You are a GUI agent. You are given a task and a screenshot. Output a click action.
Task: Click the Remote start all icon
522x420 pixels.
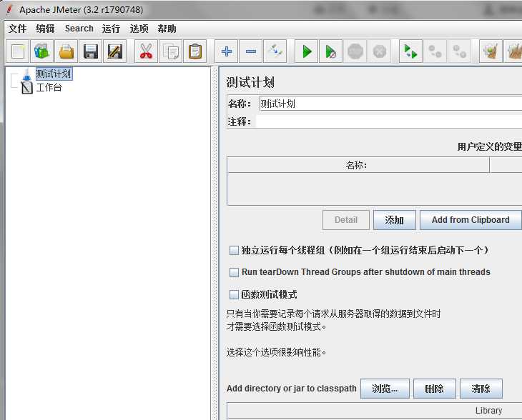pyautogui.click(x=411, y=51)
